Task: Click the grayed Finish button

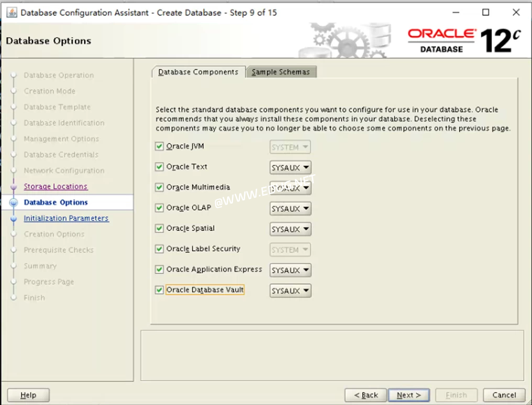Action: point(457,395)
